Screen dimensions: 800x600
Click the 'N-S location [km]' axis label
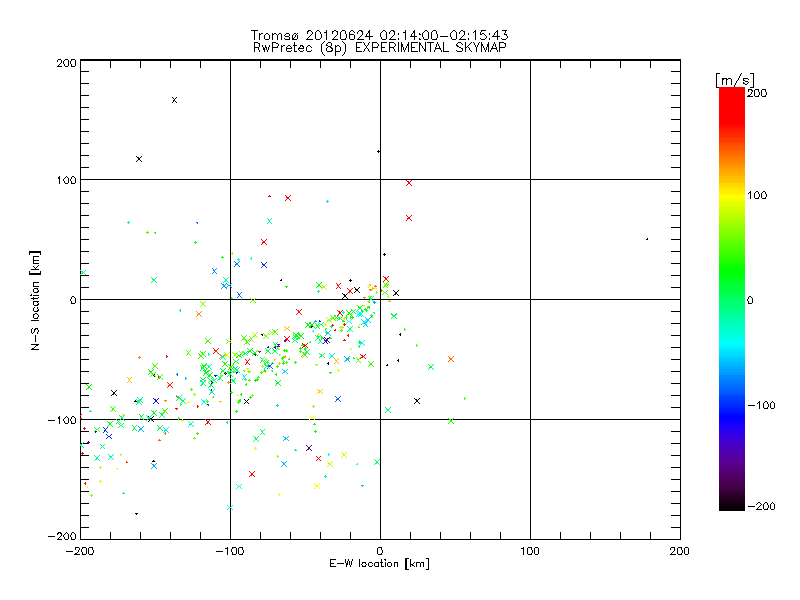pos(35,301)
